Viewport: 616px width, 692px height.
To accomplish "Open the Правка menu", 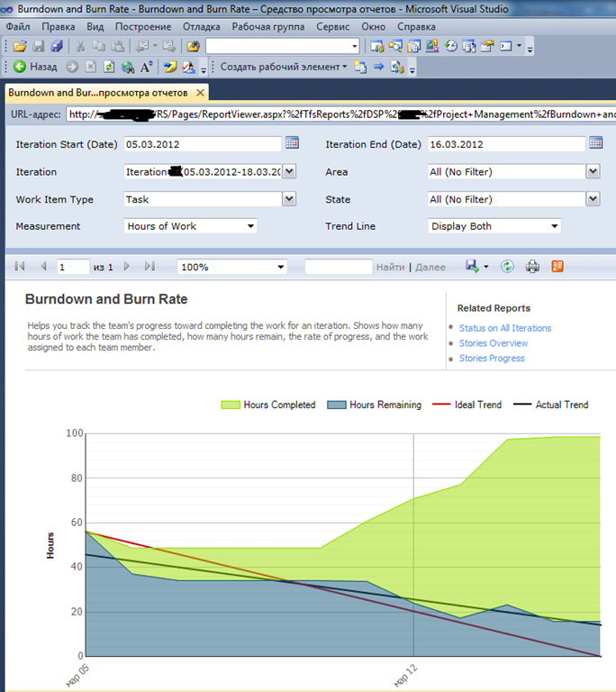I will (x=59, y=26).
